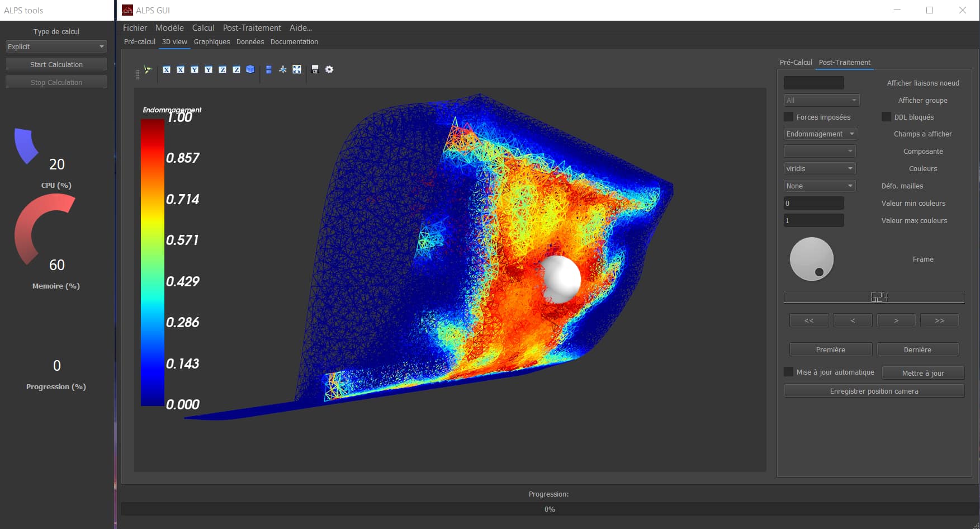Click the blue star-shaped toolbar icon

[283, 69]
